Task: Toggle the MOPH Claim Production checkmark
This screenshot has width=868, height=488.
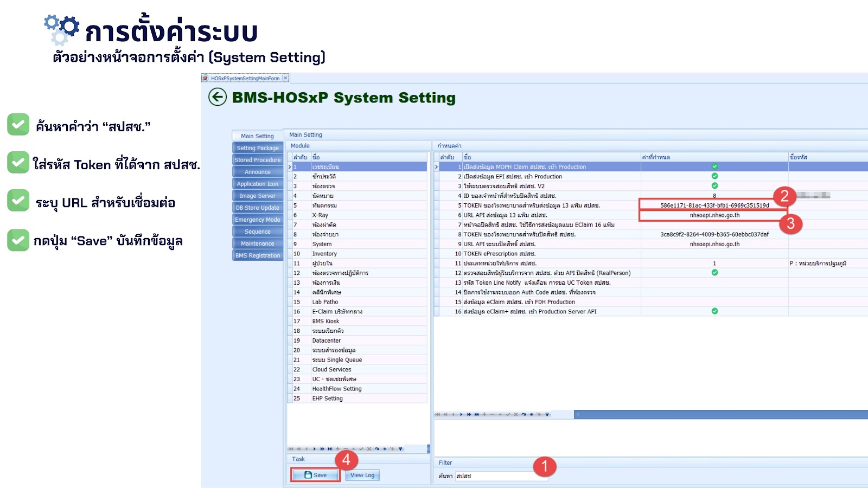Action: tap(714, 166)
